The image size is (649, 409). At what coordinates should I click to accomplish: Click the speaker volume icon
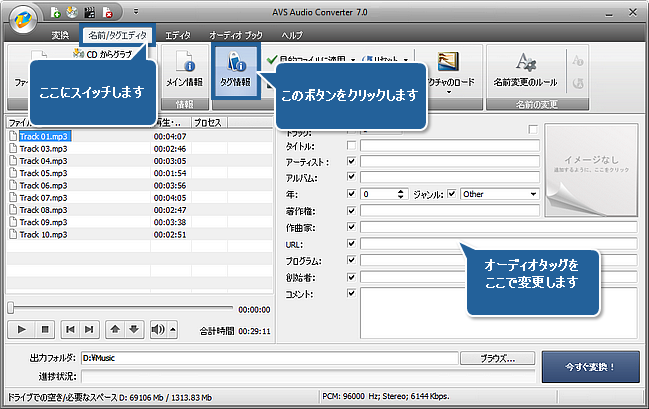pyautogui.click(x=158, y=328)
